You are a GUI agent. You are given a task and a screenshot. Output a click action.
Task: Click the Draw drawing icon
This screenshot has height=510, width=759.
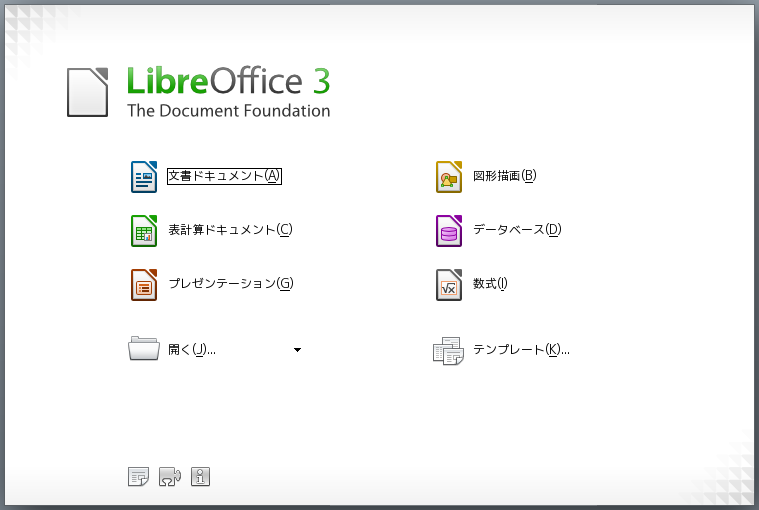449,177
